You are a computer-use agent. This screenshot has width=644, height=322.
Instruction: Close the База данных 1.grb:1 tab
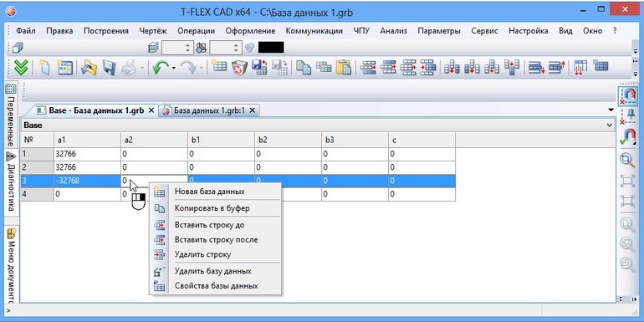pos(253,110)
